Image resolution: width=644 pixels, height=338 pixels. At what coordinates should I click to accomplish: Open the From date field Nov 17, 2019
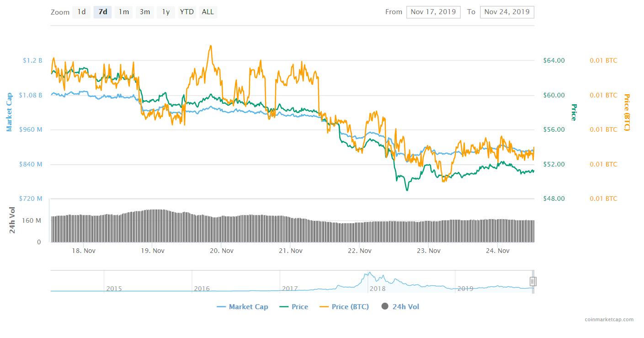433,12
